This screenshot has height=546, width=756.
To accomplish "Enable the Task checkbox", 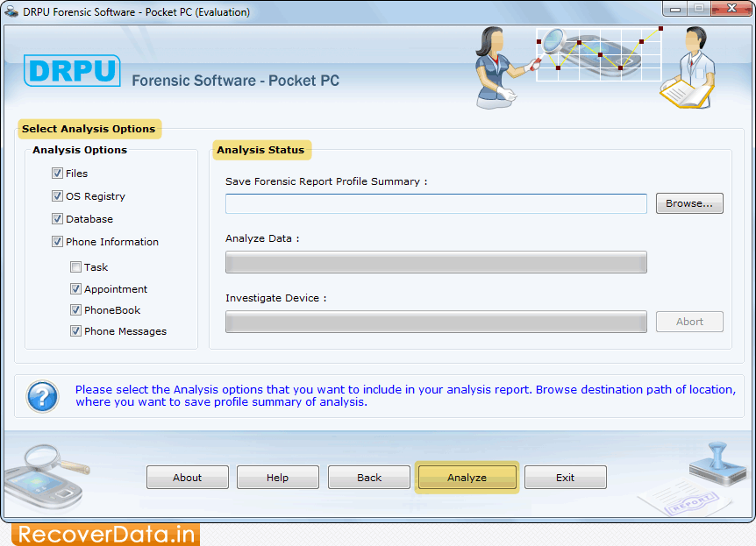I will point(75,266).
